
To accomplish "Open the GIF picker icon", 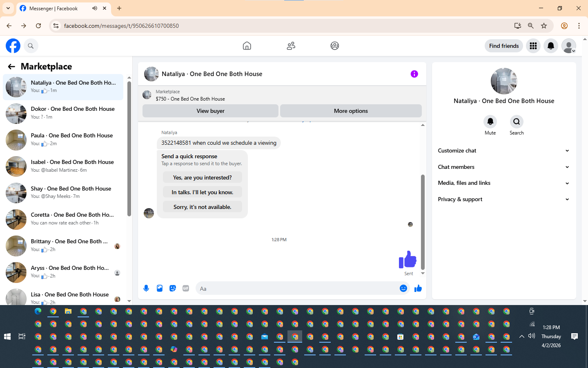I will (x=186, y=288).
